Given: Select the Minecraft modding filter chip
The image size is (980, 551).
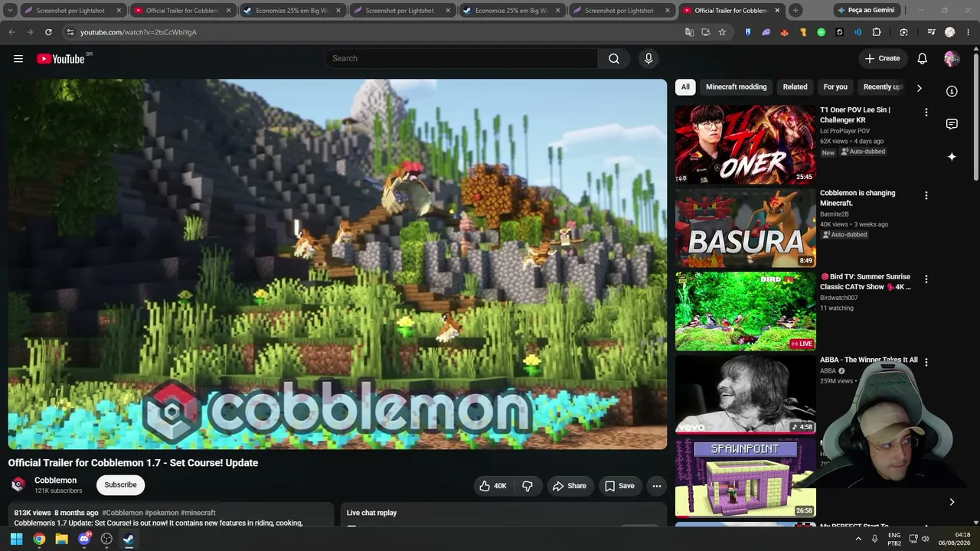Looking at the screenshot, I should (736, 87).
